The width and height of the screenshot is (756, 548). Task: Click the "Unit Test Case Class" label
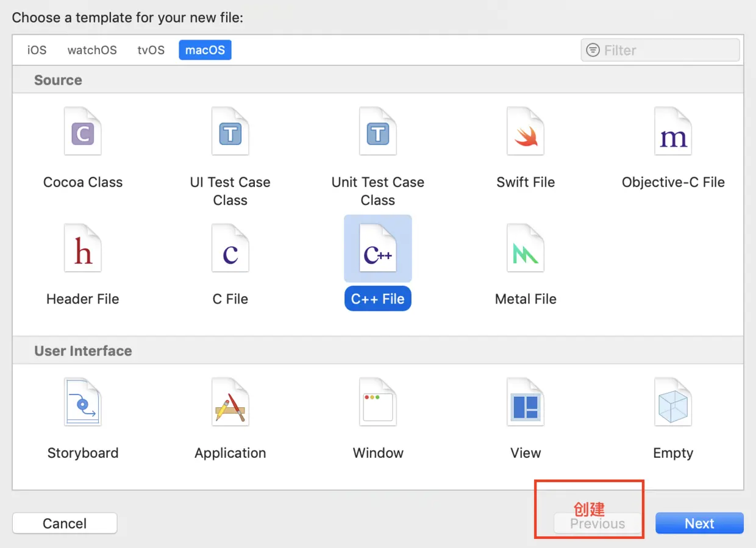pos(378,191)
